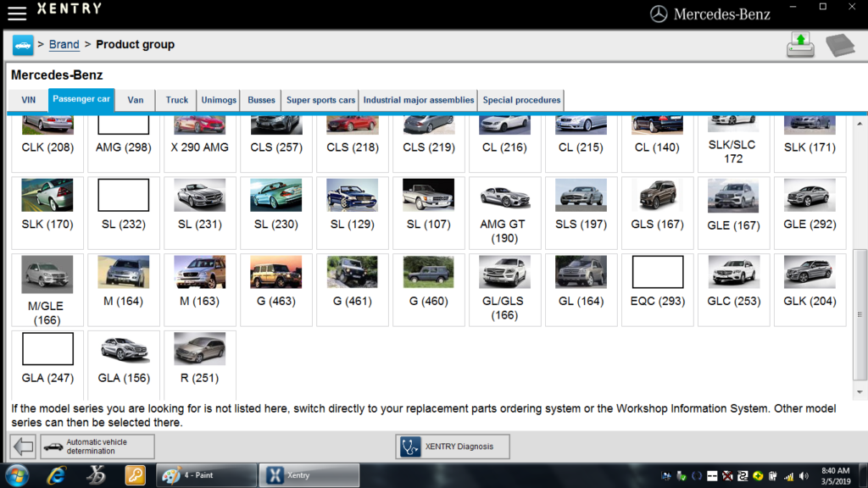Open the Unimogs tab
The height and width of the screenshot is (488, 868).
click(219, 100)
